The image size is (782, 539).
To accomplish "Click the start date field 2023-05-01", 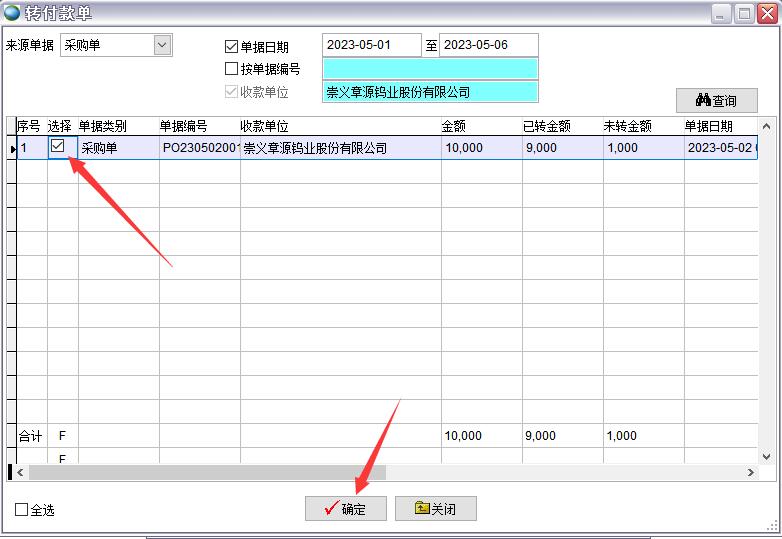I will (371, 45).
